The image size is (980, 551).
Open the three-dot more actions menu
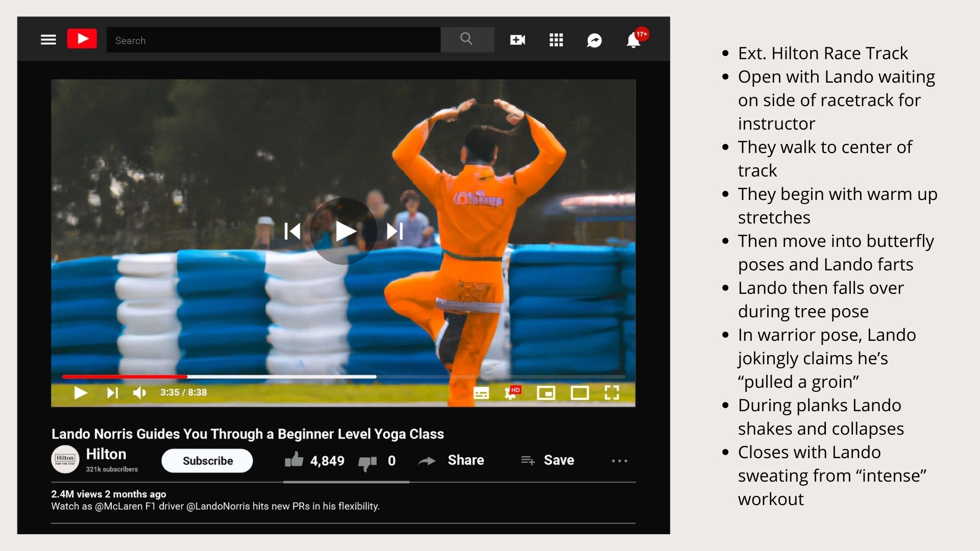[x=619, y=461]
